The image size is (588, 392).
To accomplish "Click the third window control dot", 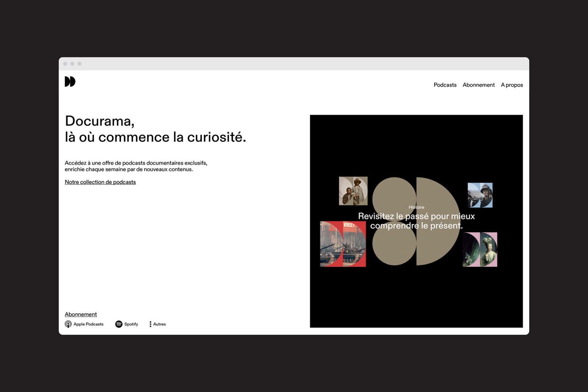I will coord(79,64).
